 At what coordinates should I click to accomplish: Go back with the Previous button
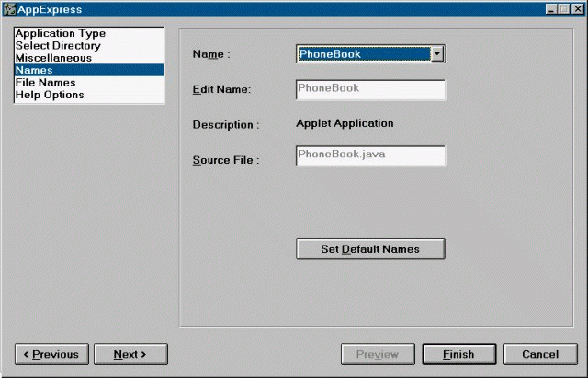(x=52, y=354)
